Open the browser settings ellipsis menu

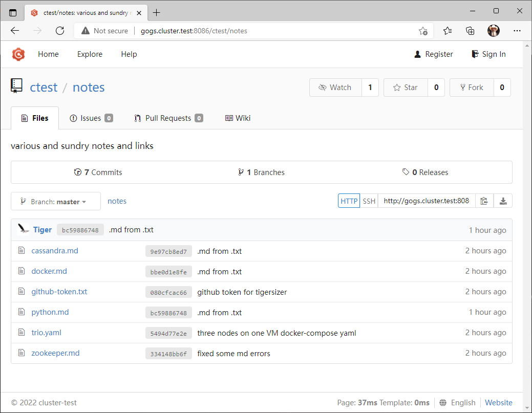(517, 31)
